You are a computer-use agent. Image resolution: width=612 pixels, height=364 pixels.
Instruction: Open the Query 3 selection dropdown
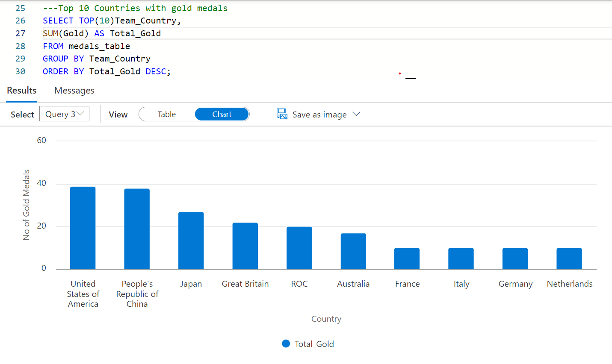64,114
